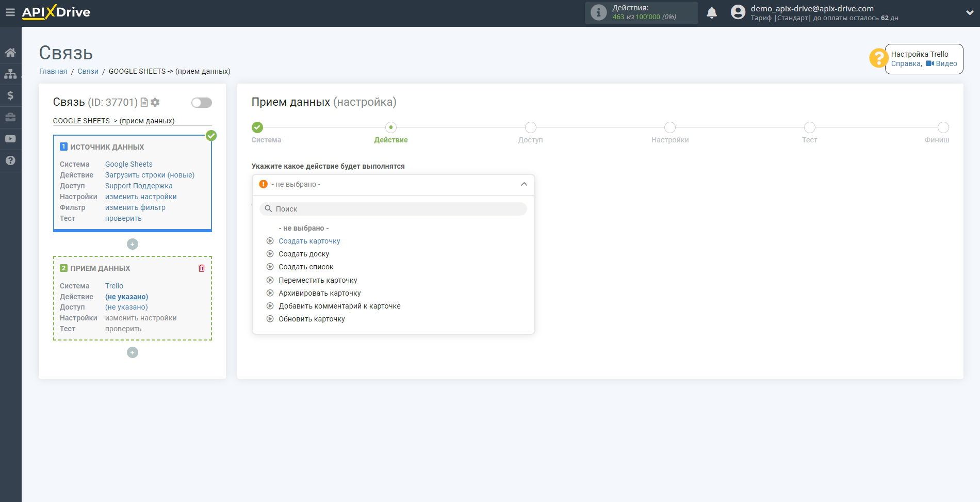Go to Главная breadcrumb
980x502 pixels.
(53, 71)
